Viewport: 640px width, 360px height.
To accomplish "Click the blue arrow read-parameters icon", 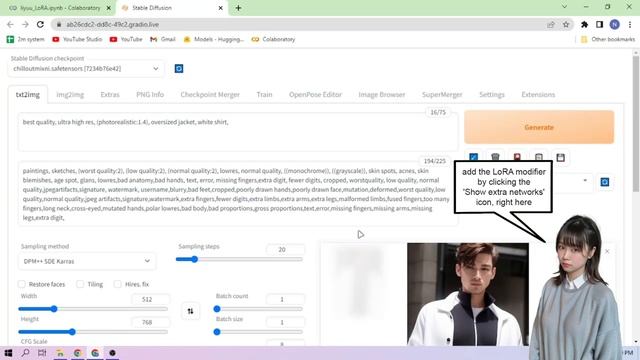I will coord(473,157).
